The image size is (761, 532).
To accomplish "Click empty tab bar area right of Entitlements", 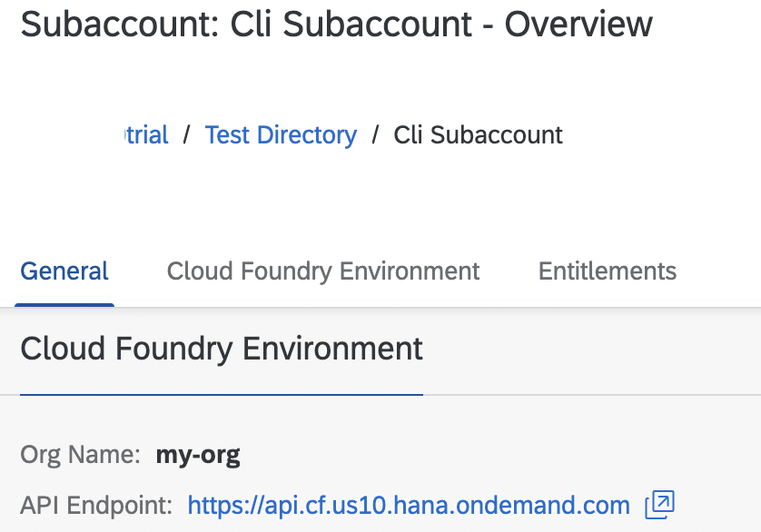I will point(722,271).
